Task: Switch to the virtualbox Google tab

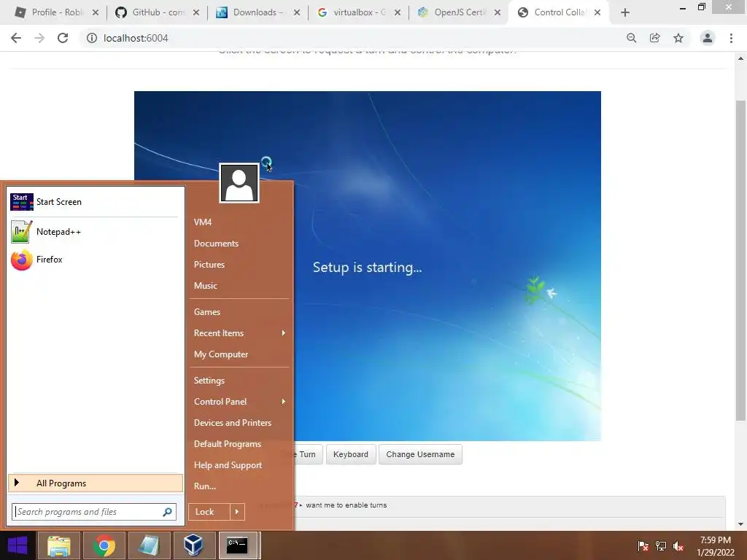Action: [358, 12]
